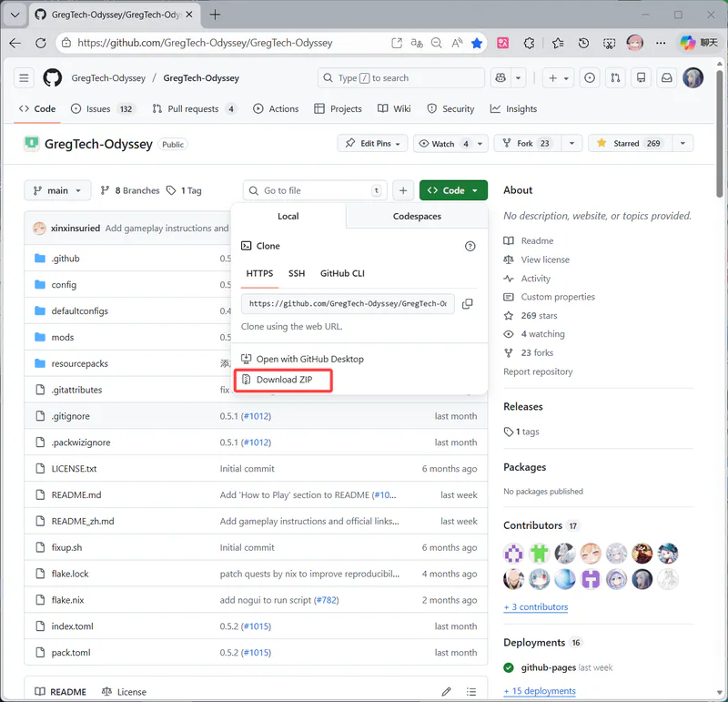Open the issues icon in top header
Screen dimensions: 728x702
590,78
